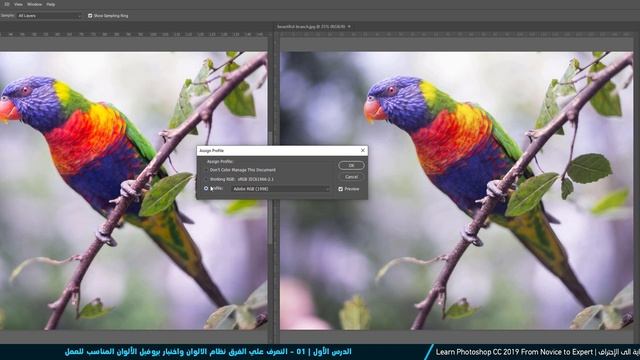Open the Sample 'All Layers' dropdown

pos(49,16)
